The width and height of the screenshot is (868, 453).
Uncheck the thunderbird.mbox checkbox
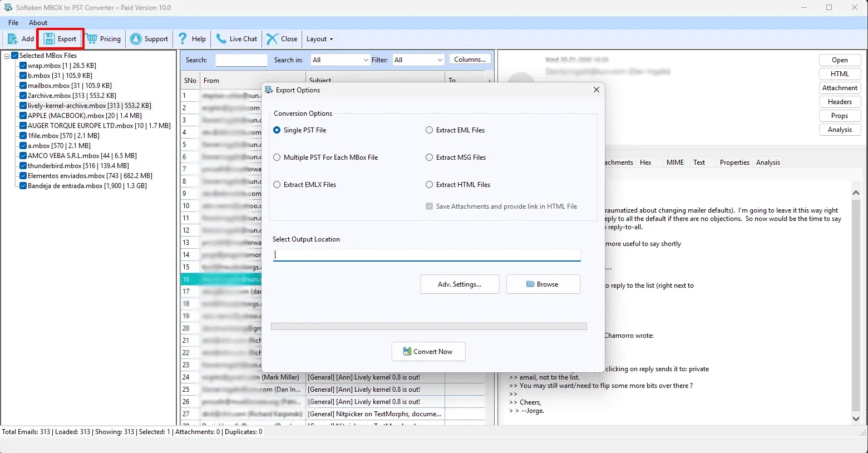[23, 166]
